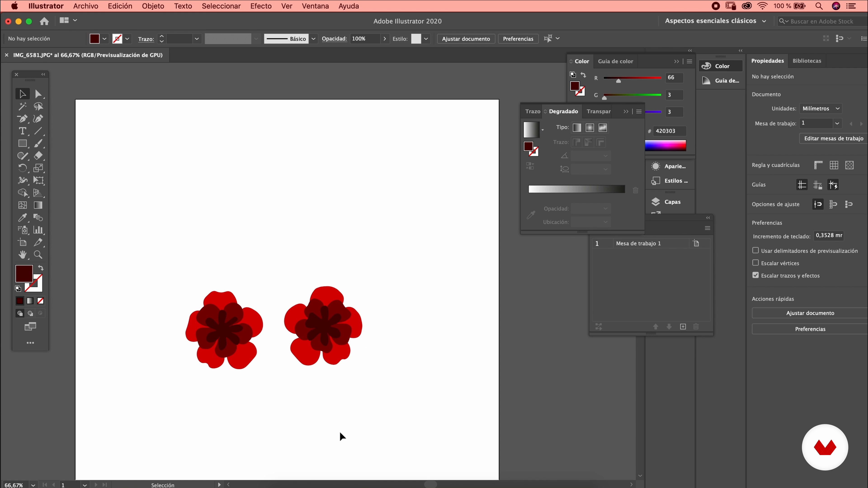The image size is (868, 488).
Task: Open Básico brush definition dropdown
Action: tap(313, 39)
